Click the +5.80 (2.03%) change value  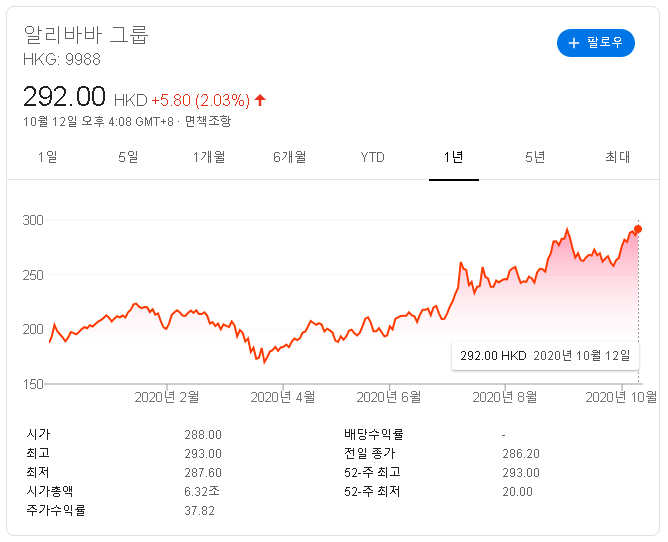coord(201,100)
